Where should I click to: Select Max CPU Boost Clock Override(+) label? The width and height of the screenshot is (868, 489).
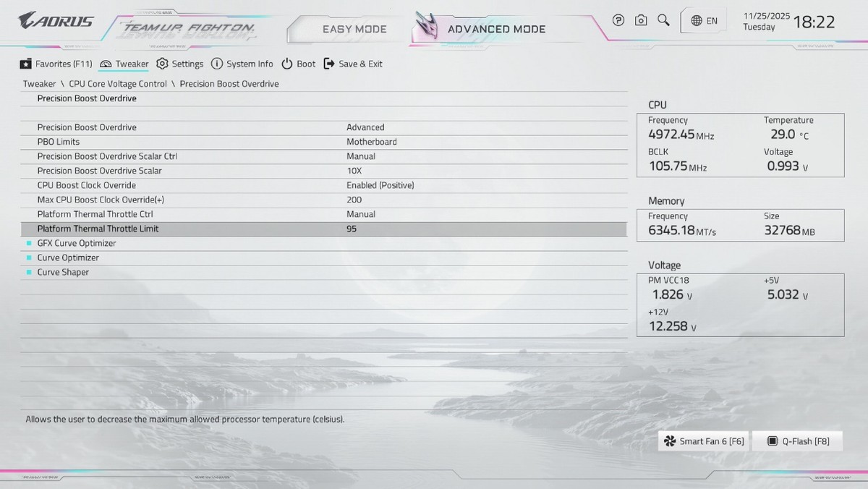(x=101, y=200)
